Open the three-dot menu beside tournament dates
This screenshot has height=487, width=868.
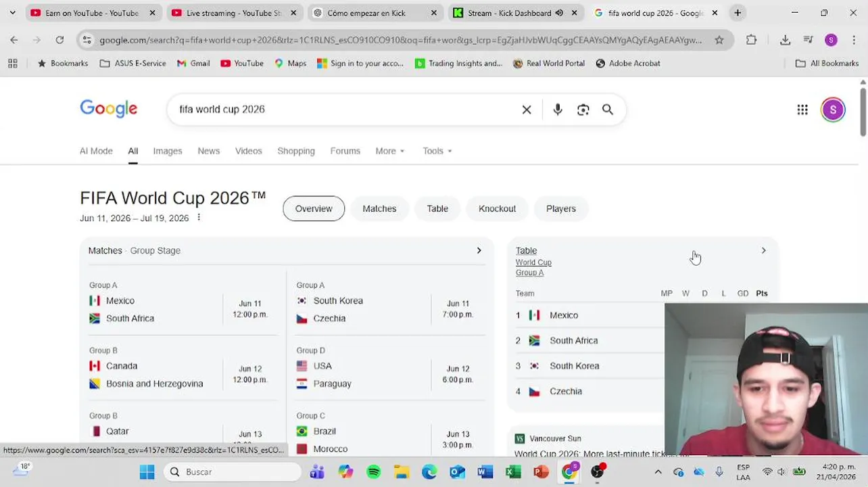tap(198, 218)
